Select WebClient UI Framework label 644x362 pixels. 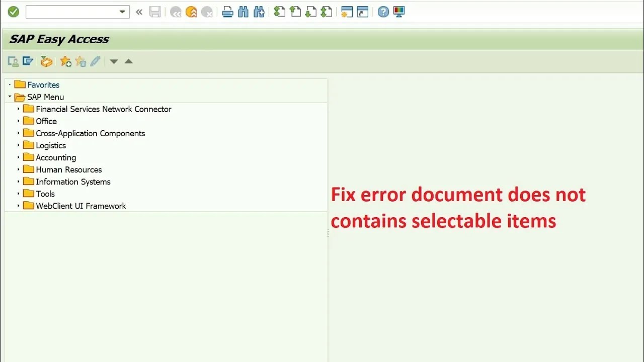(x=81, y=206)
